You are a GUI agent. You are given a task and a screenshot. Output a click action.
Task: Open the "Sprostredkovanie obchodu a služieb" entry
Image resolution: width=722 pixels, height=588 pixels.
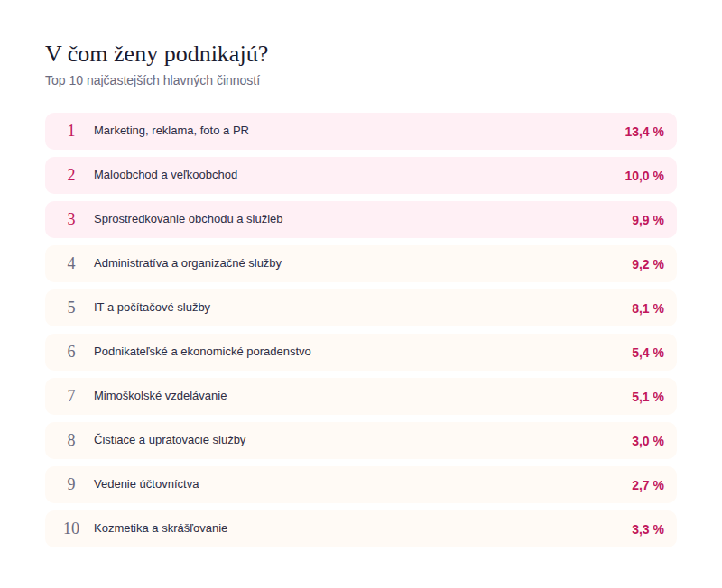pyautogui.click(x=189, y=219)
